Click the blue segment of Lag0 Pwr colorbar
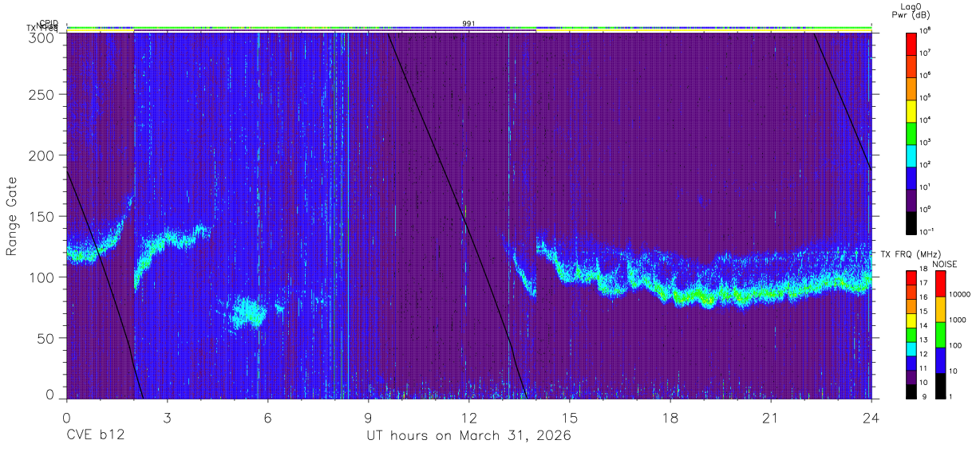The height and width of the screenshot is (452, 980). (911, 178)
